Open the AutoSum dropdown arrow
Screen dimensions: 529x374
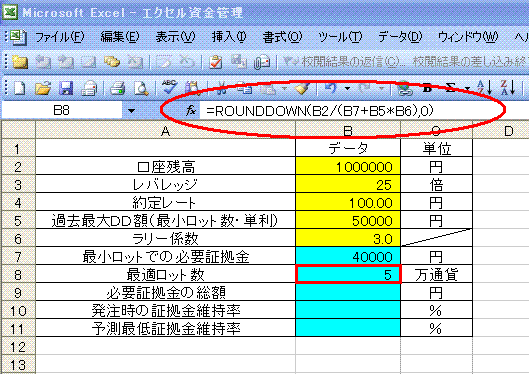[467, 88]
